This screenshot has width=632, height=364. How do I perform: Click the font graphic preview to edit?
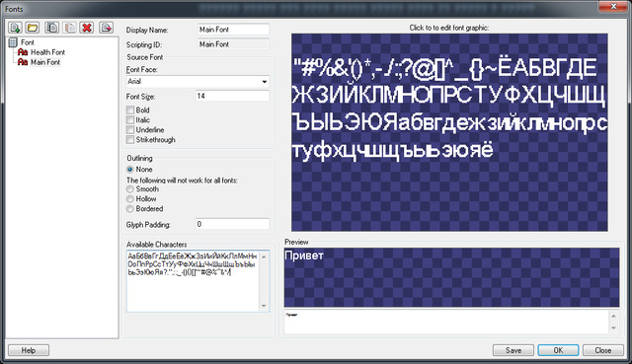tap(449, 132)
